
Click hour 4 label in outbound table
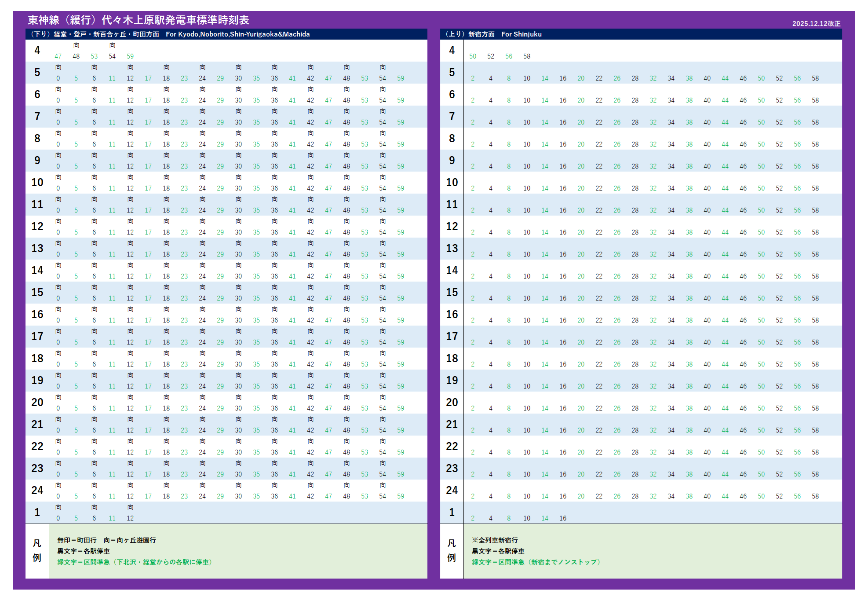[x=37, y=51]
